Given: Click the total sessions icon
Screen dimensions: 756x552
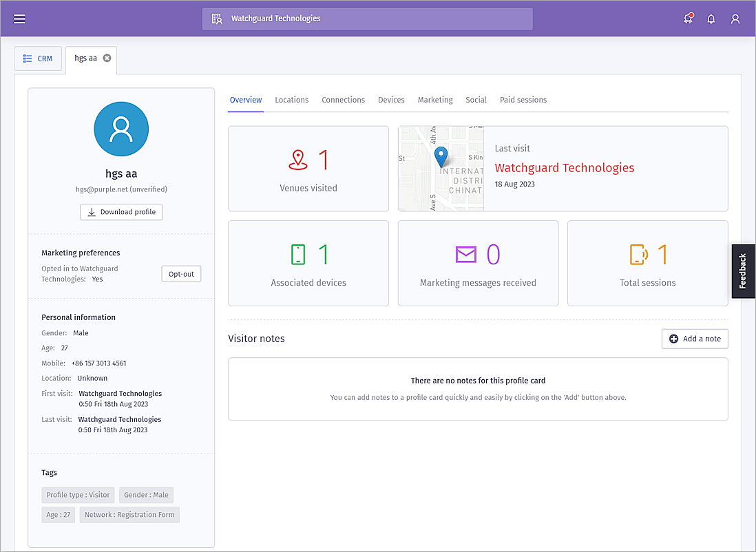Looking at the screenshot, I should [639, 255].
